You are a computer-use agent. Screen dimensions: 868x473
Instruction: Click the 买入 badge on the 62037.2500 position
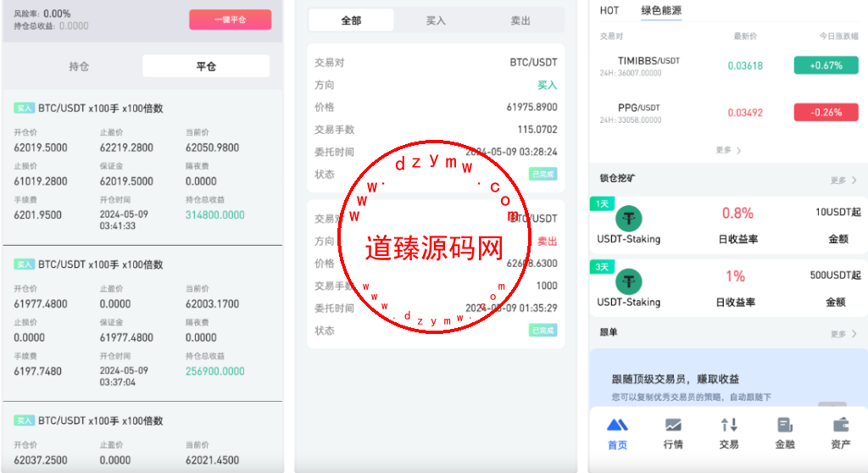[25, 420]
